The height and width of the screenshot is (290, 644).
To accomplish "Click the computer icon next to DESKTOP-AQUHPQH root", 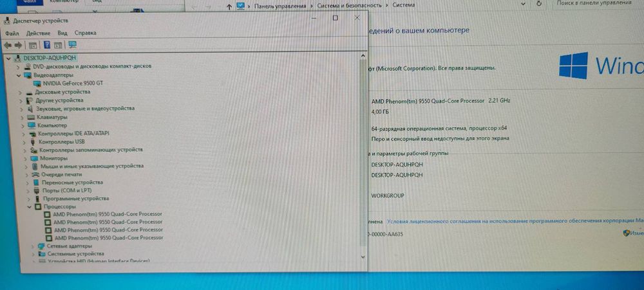I will [17, 58].
